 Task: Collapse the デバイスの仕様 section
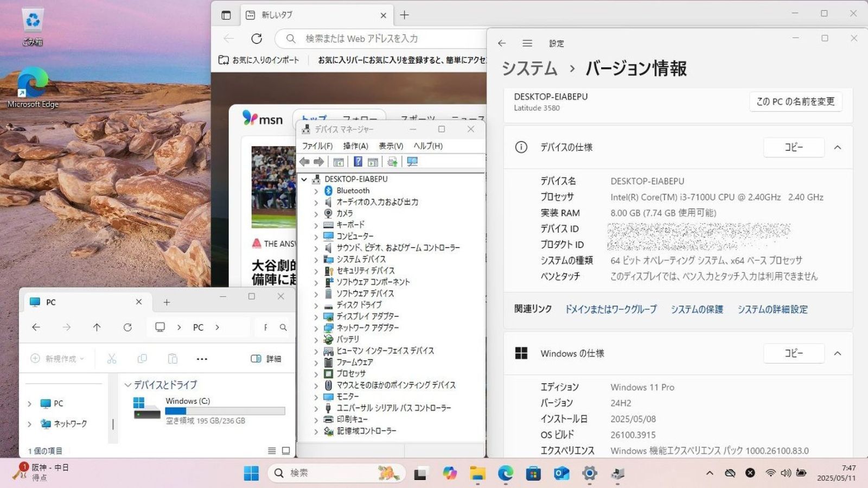(x=838, y=147)
